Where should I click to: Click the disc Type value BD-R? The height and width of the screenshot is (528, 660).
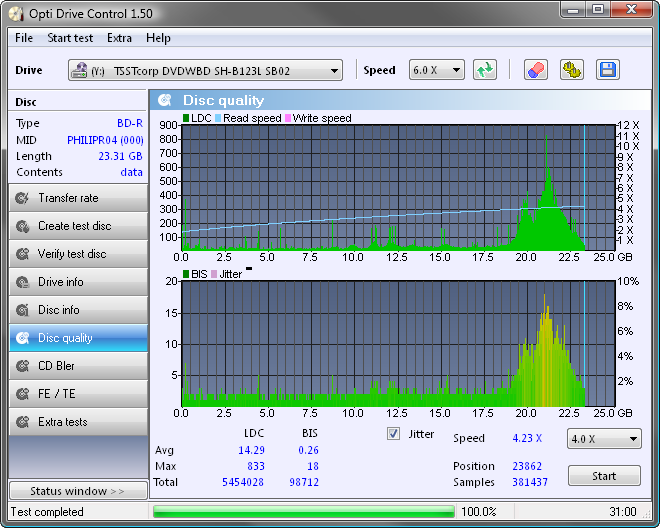[x=130, y=123]
